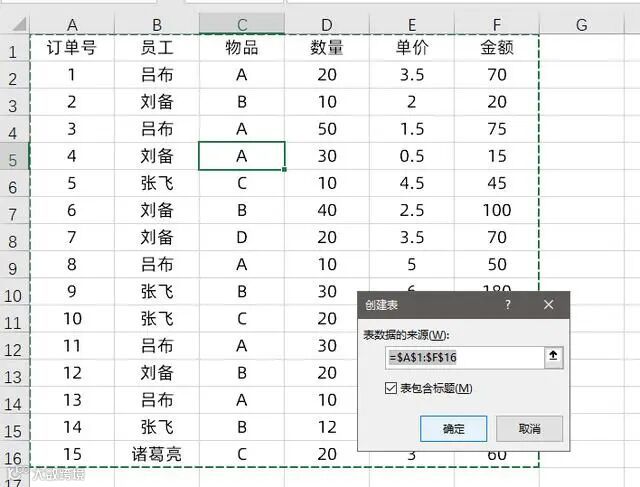Click the quantity cell showing 50
The image size is (640, 487).
[327, 129]
